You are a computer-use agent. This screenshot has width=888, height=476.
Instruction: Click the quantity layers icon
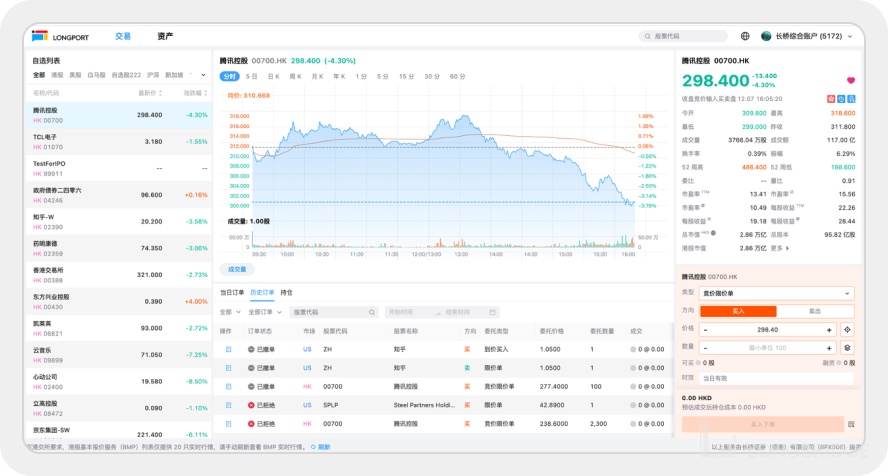click(x=848, y=347)
